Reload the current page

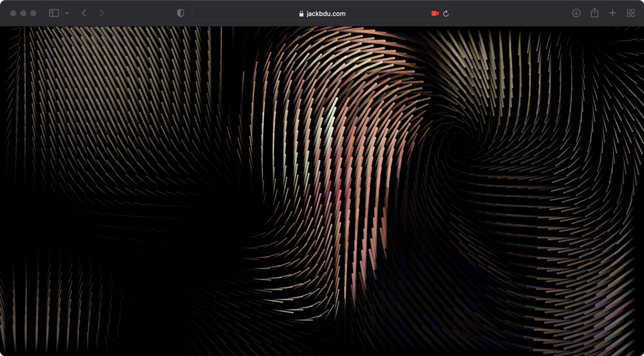pos(446,14)
